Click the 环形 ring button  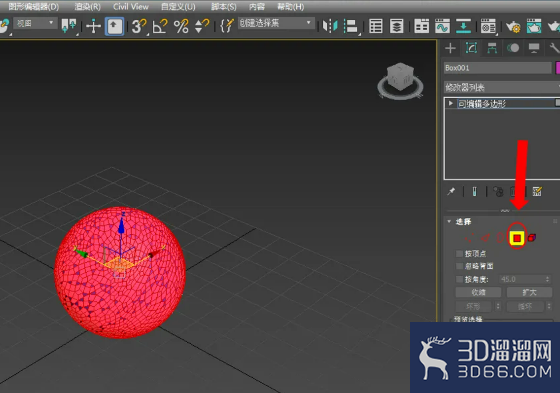tap(473, 306)
